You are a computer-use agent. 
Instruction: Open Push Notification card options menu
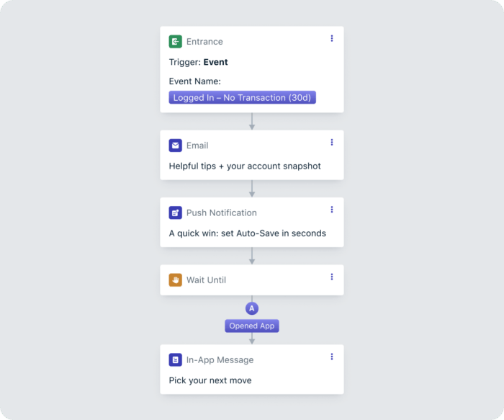(332, 210)
